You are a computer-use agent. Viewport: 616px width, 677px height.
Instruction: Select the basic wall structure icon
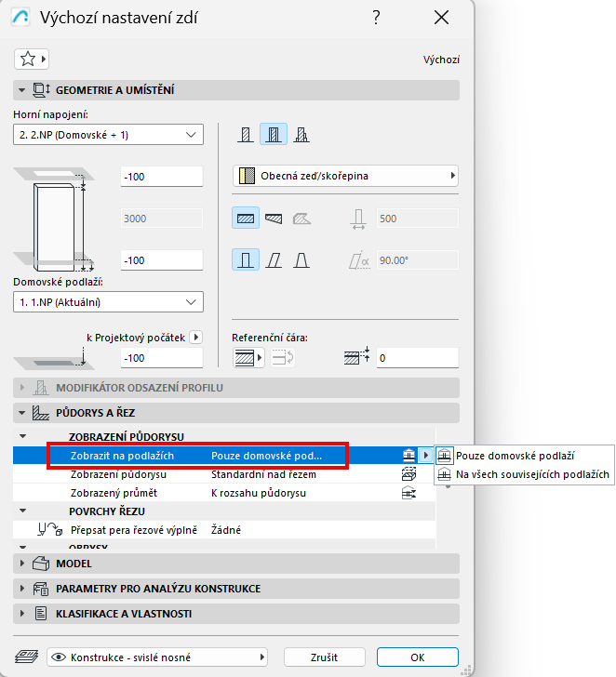point(246,134)
